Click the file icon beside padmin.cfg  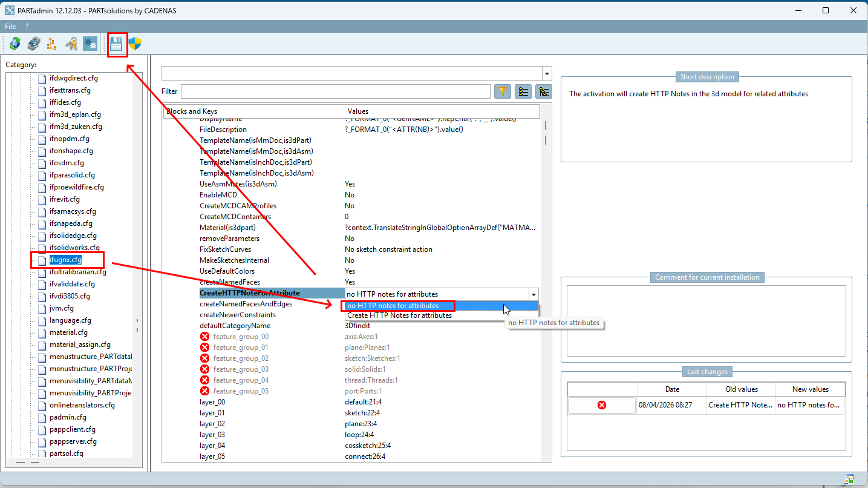42,417
